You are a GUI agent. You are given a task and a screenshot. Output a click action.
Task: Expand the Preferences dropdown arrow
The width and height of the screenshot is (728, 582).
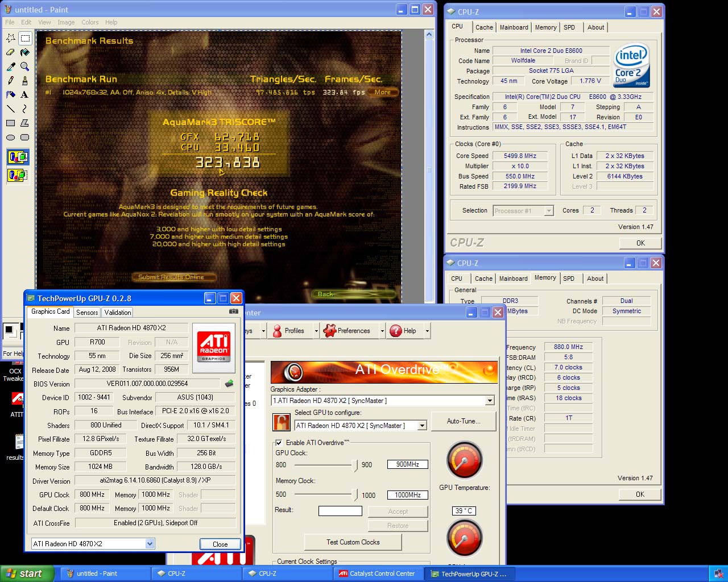382,331
